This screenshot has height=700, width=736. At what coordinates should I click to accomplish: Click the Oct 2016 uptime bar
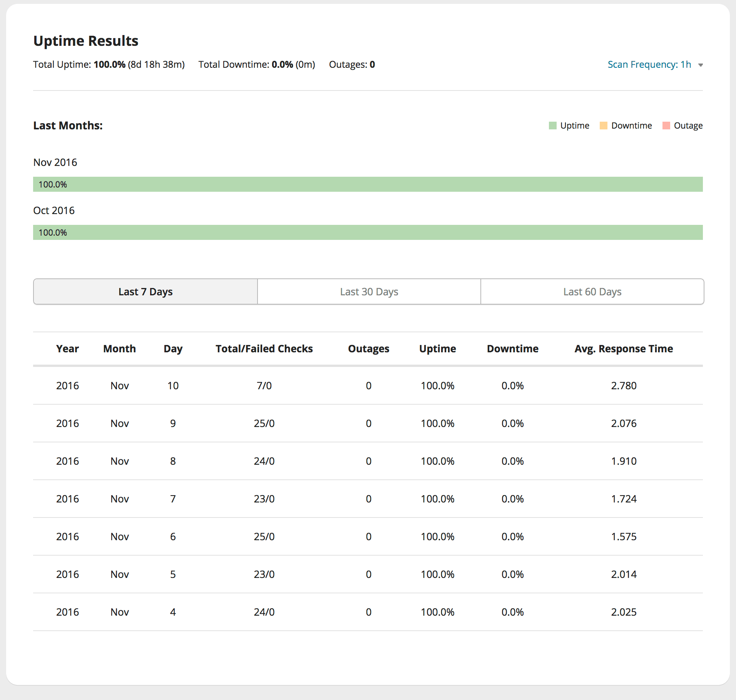point(368,232)
